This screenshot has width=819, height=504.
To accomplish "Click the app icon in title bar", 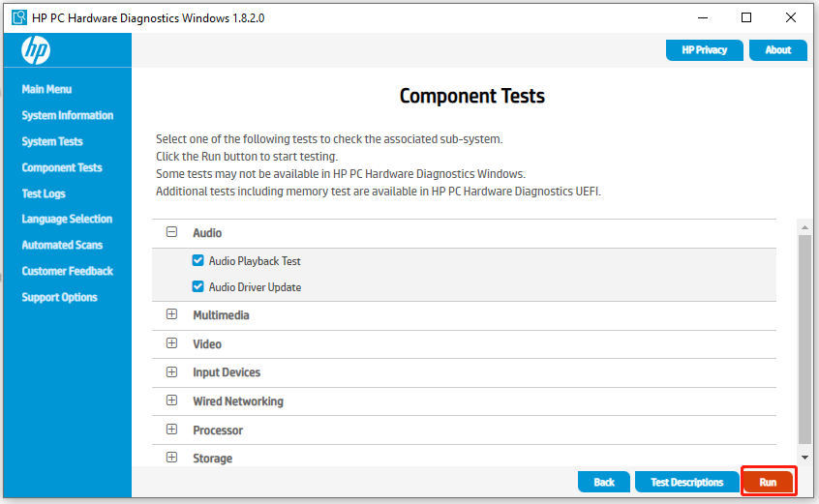I will (x=18, y=17).
